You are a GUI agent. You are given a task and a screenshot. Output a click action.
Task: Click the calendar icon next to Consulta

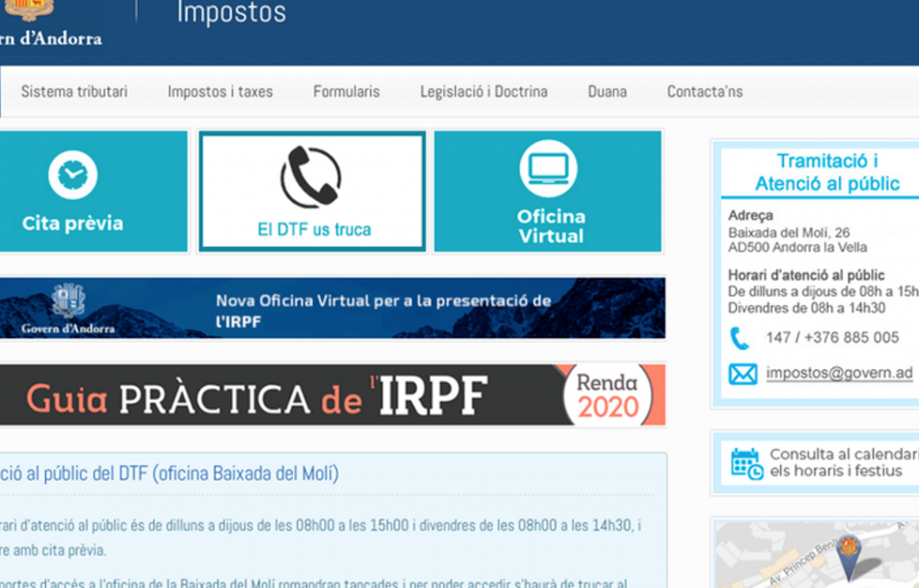click(746, 462)
